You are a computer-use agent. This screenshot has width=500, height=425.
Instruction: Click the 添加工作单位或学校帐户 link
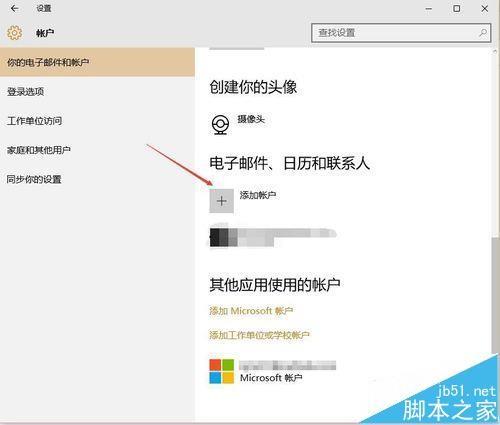click(x=259, y=335)
